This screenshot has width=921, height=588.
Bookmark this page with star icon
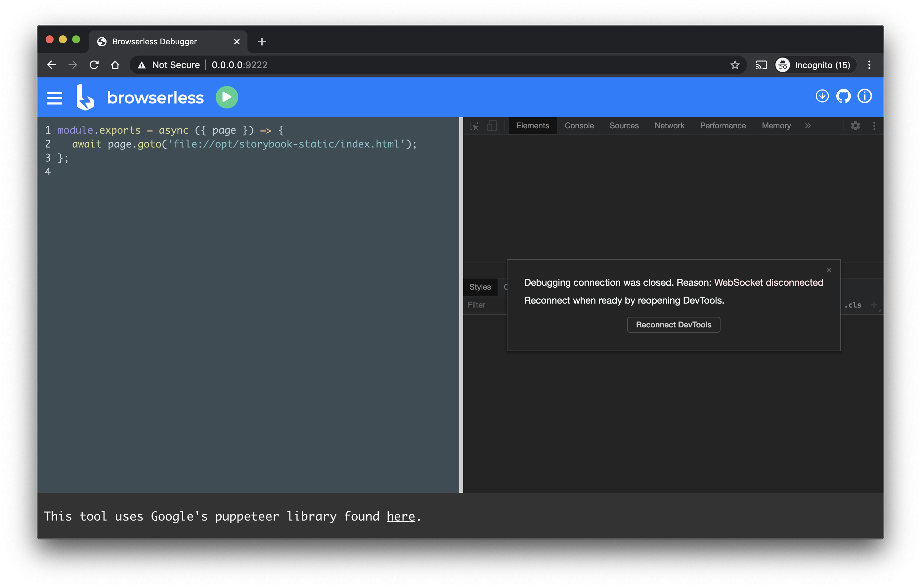(735, 65)
